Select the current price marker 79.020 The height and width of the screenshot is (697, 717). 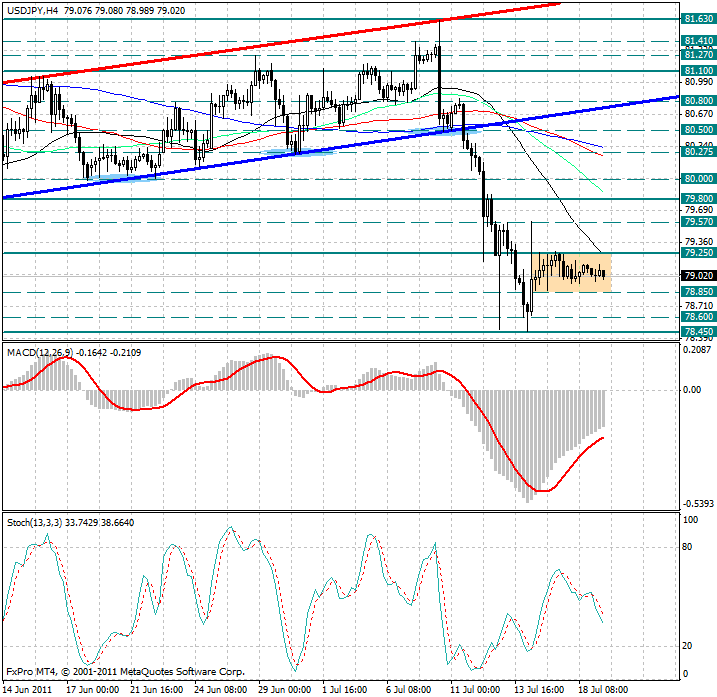696,275
